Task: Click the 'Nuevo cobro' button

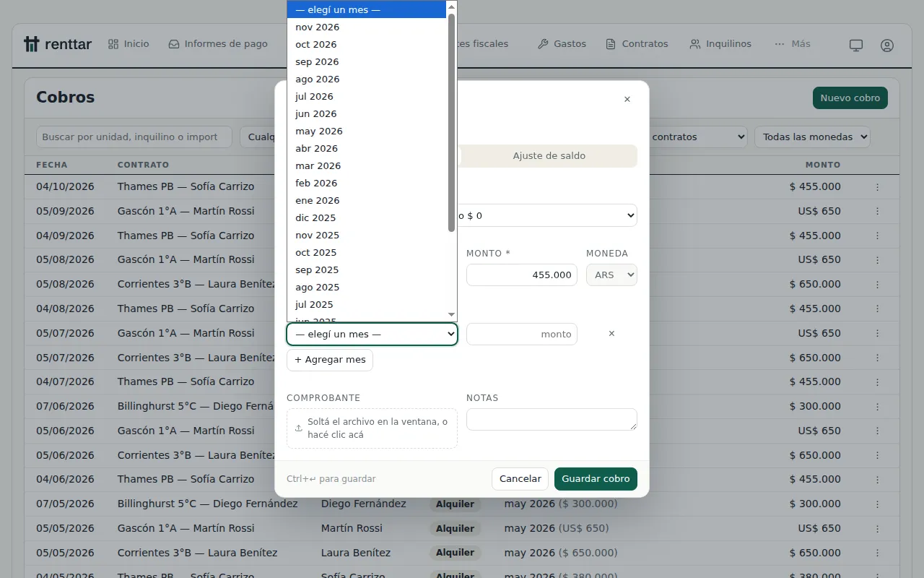Action: coord(850,98)
